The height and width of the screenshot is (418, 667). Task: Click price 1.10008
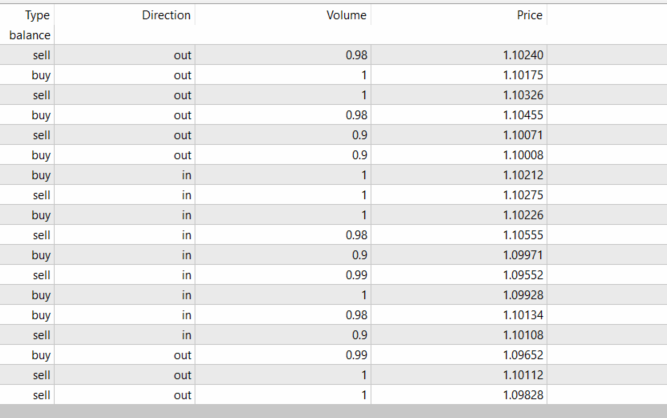[523, 155]
